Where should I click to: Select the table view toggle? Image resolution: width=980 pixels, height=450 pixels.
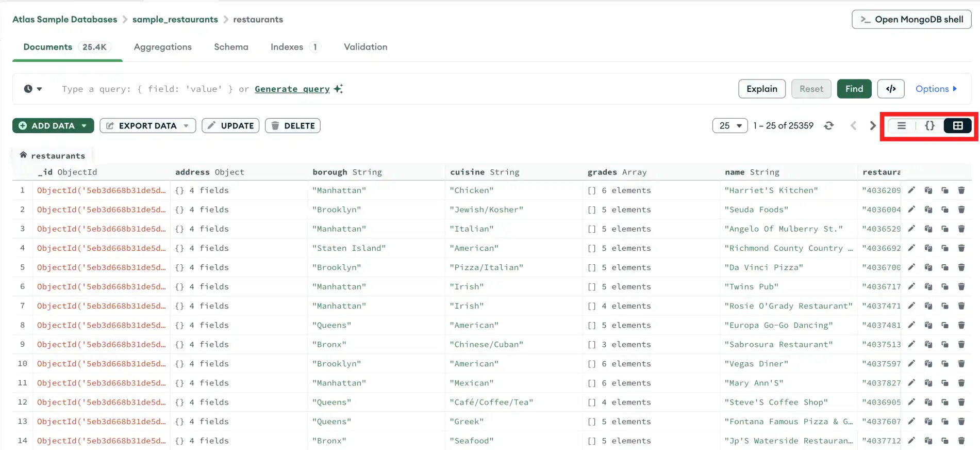click(x=957, y=126)
